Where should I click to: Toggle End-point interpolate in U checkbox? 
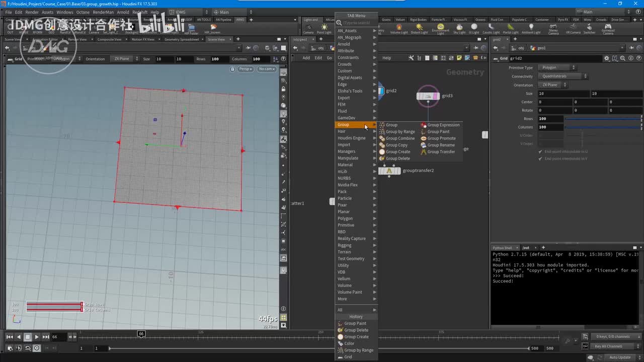pyautogui.click(x=540, y=151)
